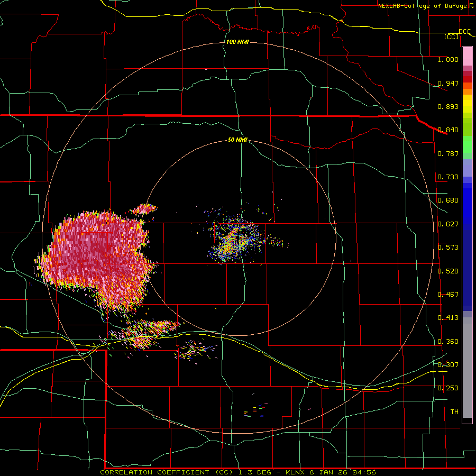
Task: Select the 0.520 scale value
Action: click(448, 271)
